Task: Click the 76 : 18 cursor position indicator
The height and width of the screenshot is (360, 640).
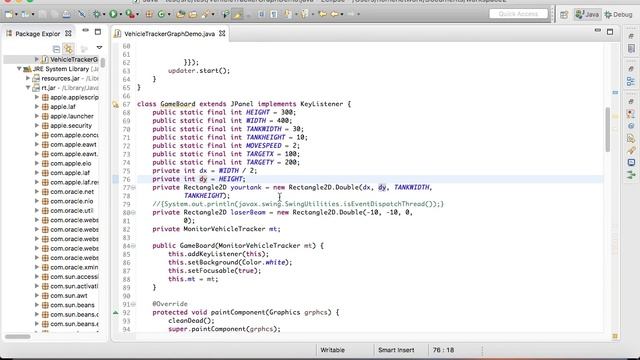Action: click(443, 350)
